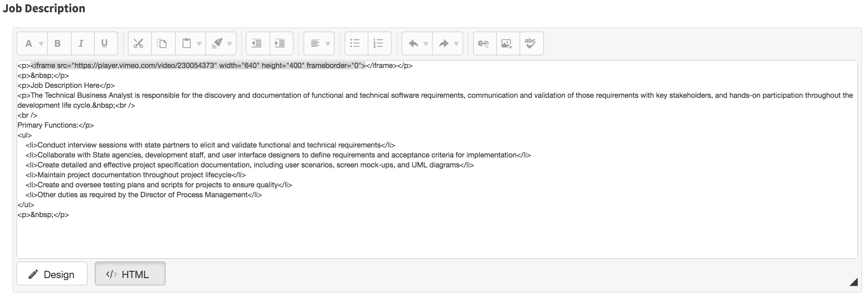Switch to Design view
Image resolution: width=868 pixels, height=299 pixels.
coord(52,274)
